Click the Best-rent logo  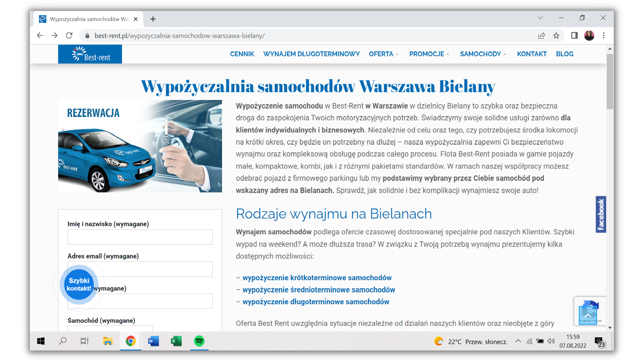click(x=90, y=54)
